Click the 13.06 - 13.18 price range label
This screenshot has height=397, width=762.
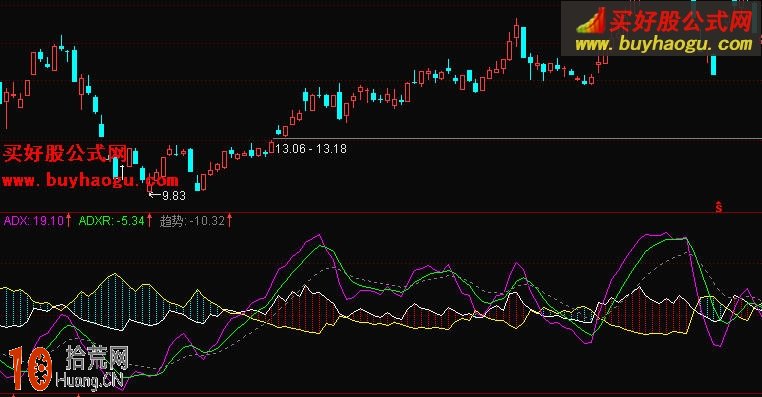pyautogui.click(x=311, y=149)
